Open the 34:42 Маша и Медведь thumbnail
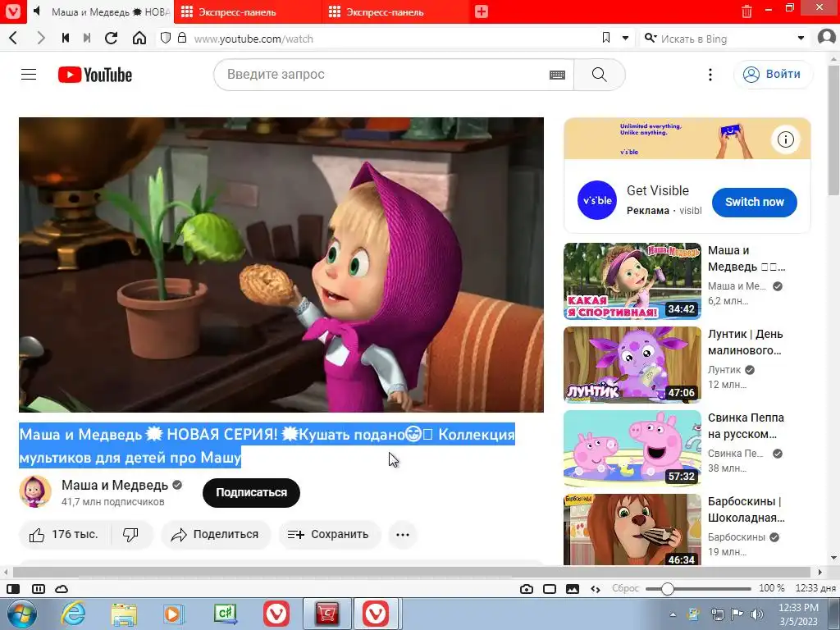 [632, 281]
